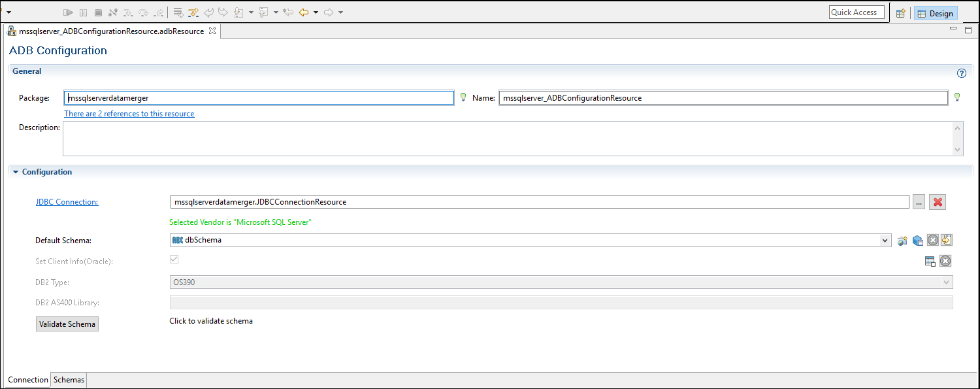Click the blue cube icon beside Default Schema
980x389 pixels.
pyautogui.click(x=917, y=241)
